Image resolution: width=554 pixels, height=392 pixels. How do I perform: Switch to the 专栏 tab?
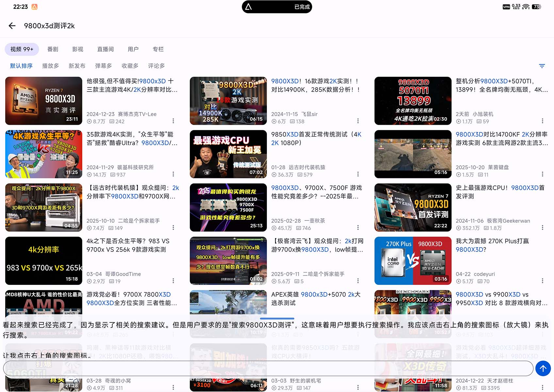pos(158,49)
